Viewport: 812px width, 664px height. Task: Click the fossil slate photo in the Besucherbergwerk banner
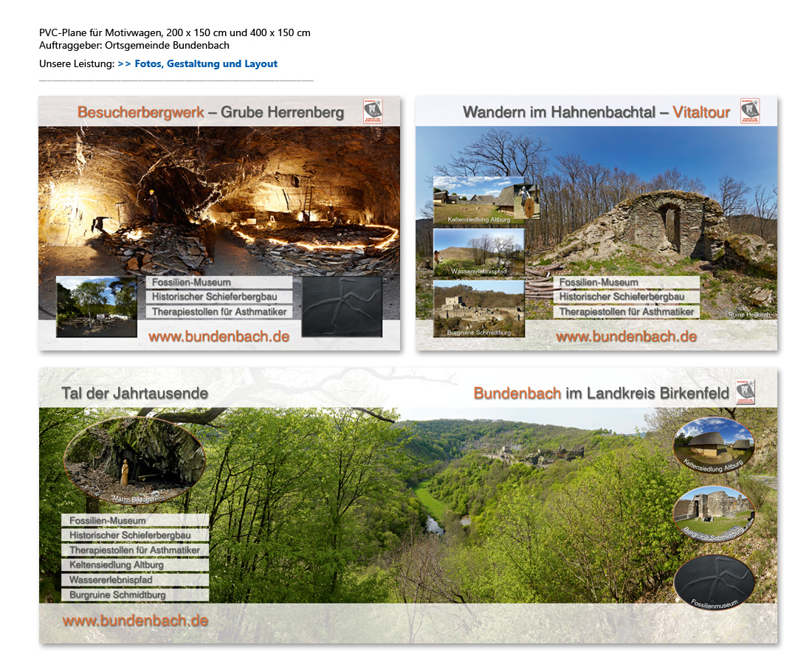coord(342,306)
